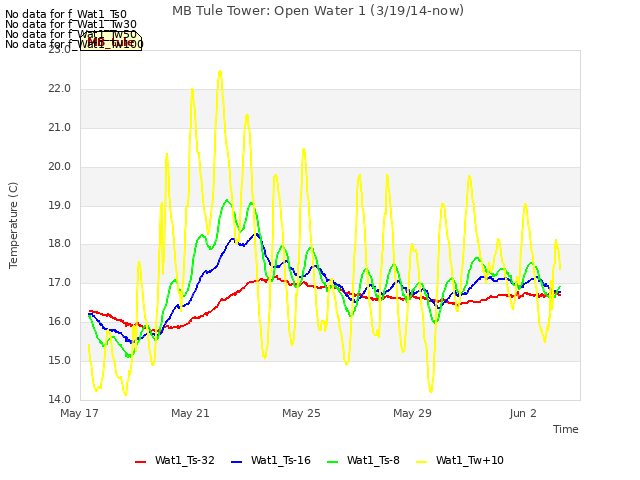
Task: Click the 17.0 y-axis tick label
Action: 60,282
